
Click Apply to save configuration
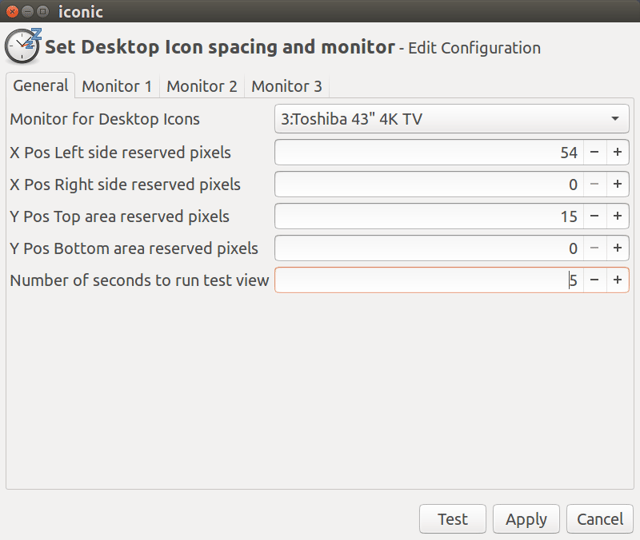click(526, 519)
